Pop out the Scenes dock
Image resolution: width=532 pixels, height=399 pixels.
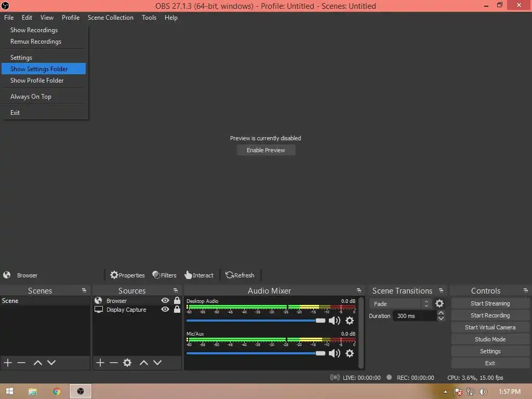(x=84, y=290)
